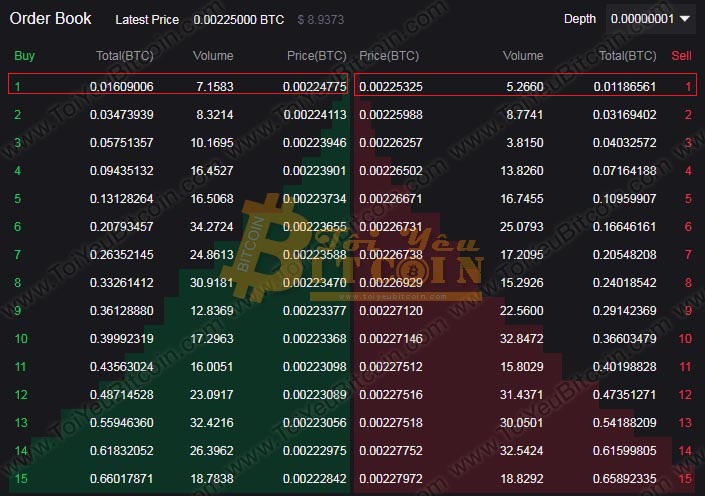
Task: Click the Latest Price value 0.00225000 BTC
Action: 238,19
